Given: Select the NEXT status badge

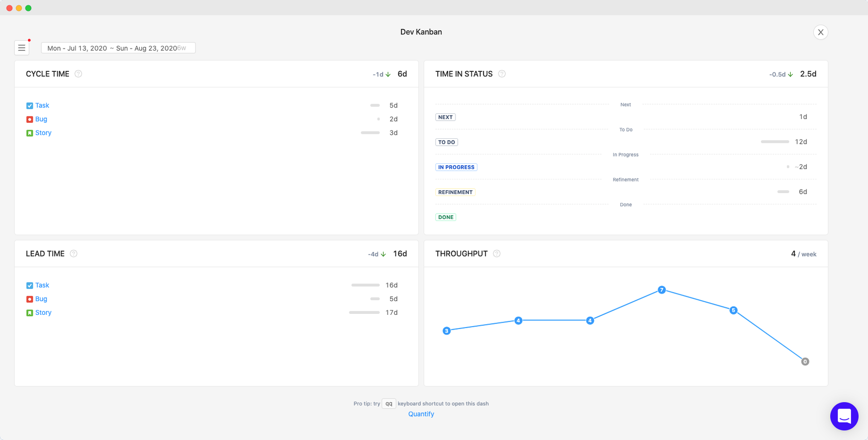Looking at the screenshot, I should tap(445, 117).
